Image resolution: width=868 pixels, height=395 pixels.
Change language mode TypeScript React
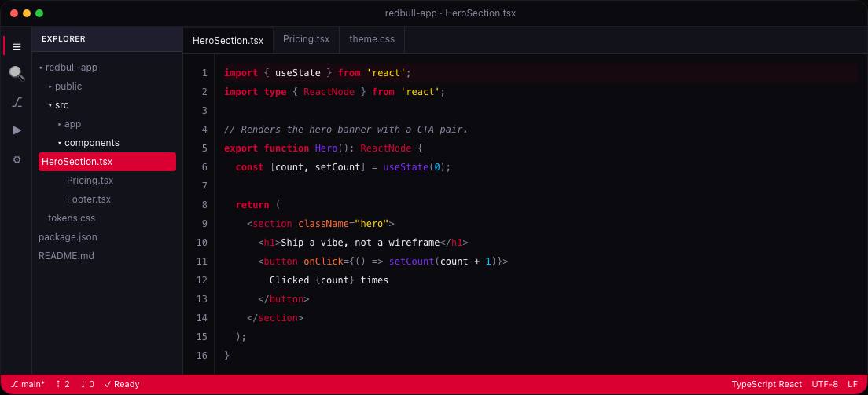767,384
